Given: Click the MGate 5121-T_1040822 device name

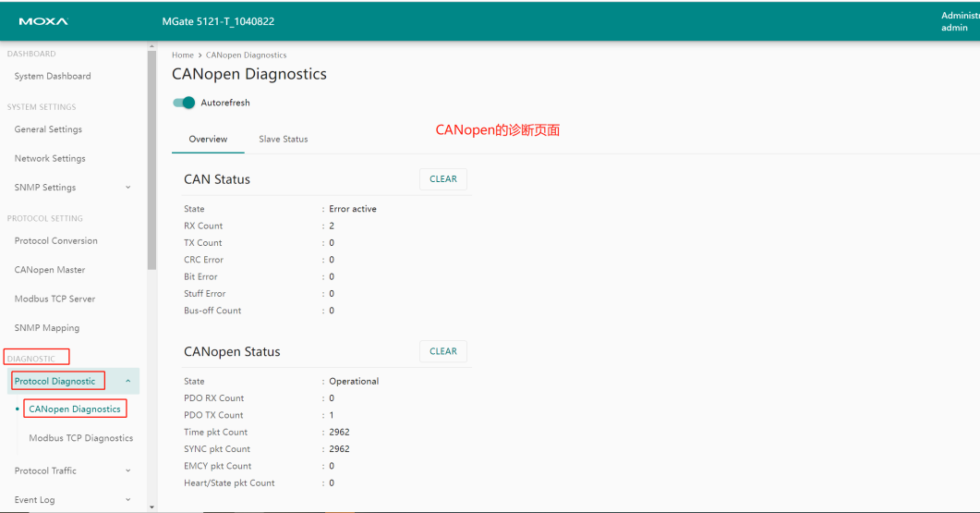Looking at the screenshot, I should [218, 21].
